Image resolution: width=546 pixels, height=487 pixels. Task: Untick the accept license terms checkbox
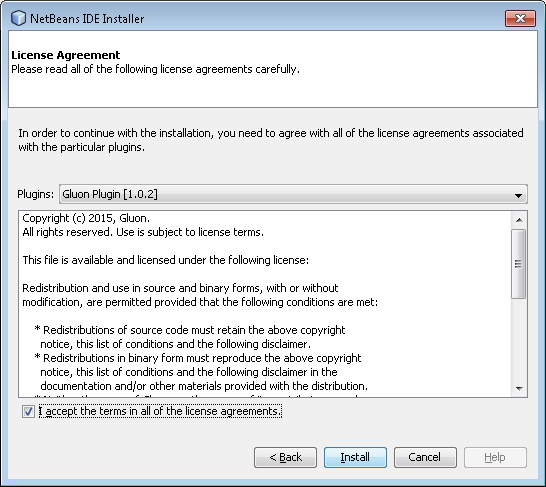point(28,411)
